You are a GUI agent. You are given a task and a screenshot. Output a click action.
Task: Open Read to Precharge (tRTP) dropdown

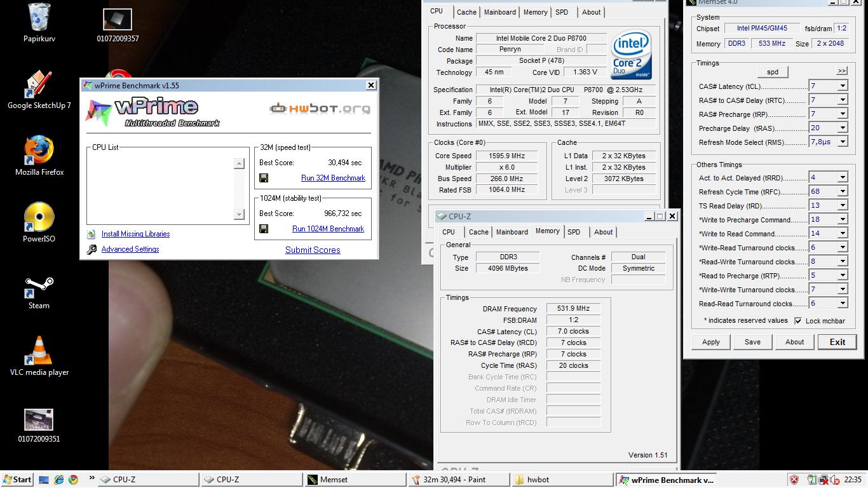tap(843, 275)
